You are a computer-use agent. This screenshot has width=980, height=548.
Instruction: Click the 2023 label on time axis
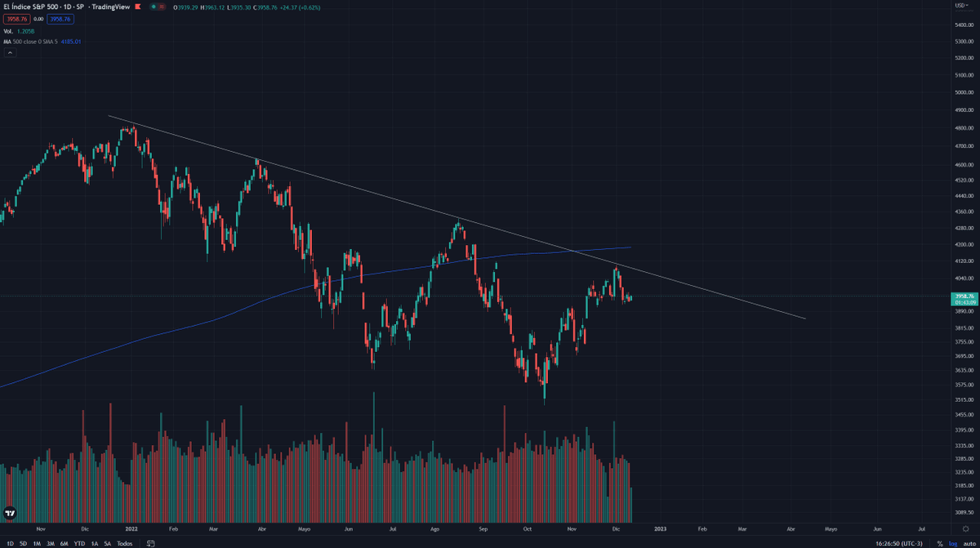[660, 529]
